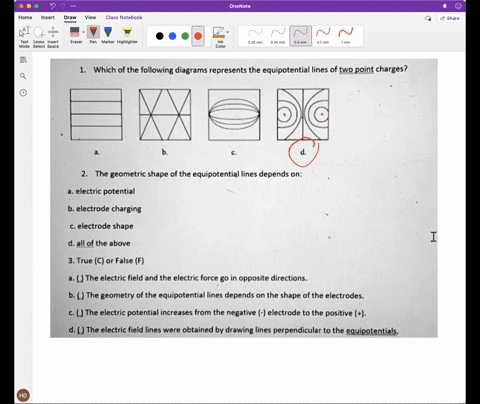Open recent notes clock icon
Viewport: 480px width, 404px height.
[x=23, y=93]
